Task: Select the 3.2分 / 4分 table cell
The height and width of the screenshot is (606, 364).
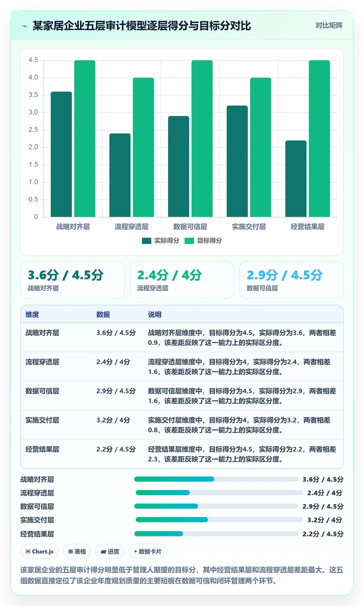Action: [113, 420]
